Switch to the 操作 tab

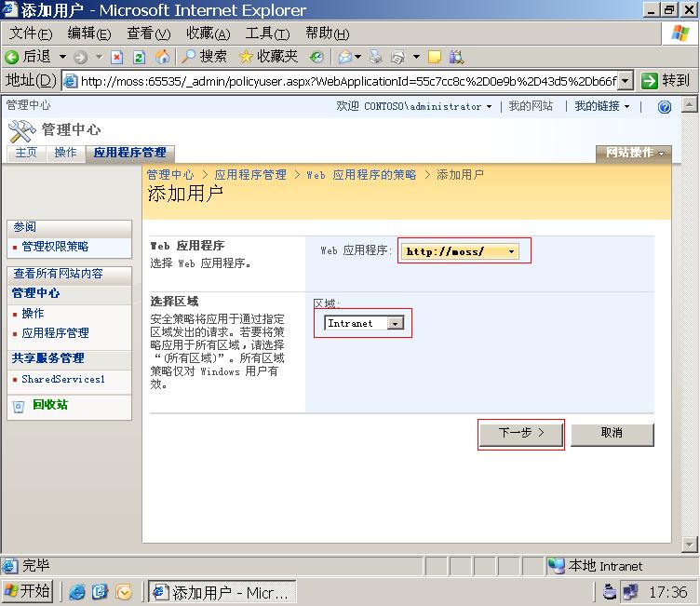click(x=65, y=154)
